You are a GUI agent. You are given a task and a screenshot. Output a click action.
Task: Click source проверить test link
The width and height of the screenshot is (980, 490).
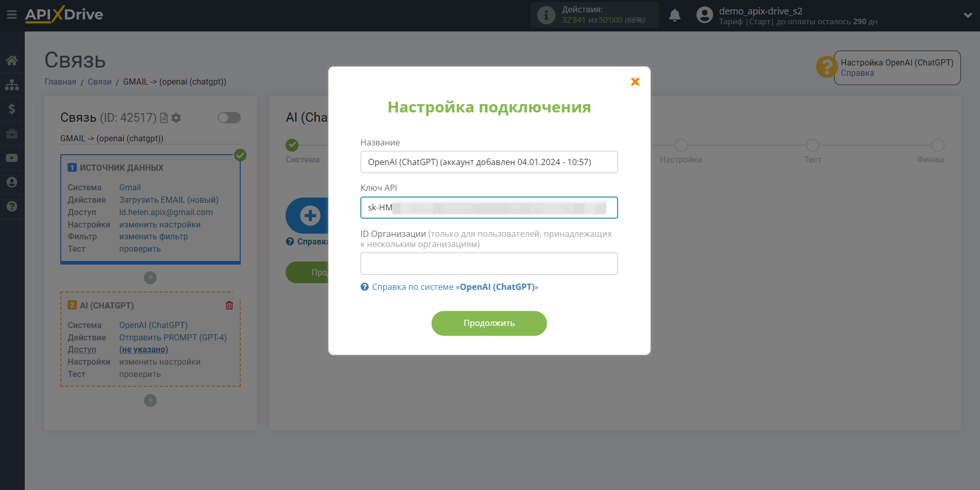140,249
